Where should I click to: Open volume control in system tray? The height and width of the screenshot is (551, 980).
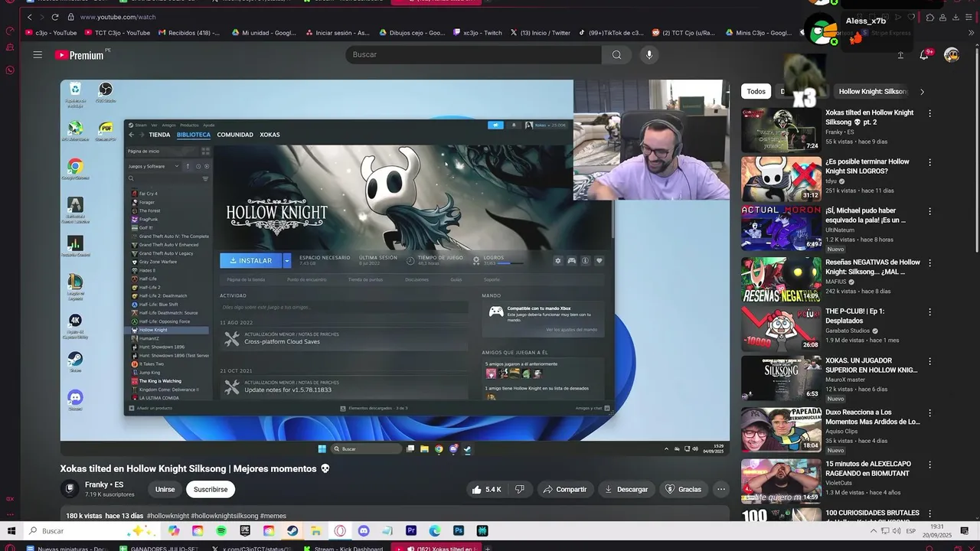895,530
